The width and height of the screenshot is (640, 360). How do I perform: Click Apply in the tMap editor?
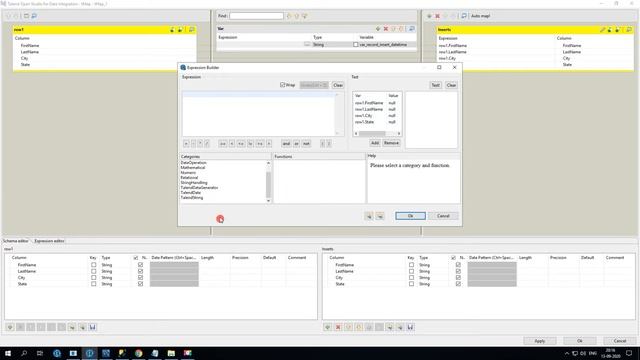[540, 341]
